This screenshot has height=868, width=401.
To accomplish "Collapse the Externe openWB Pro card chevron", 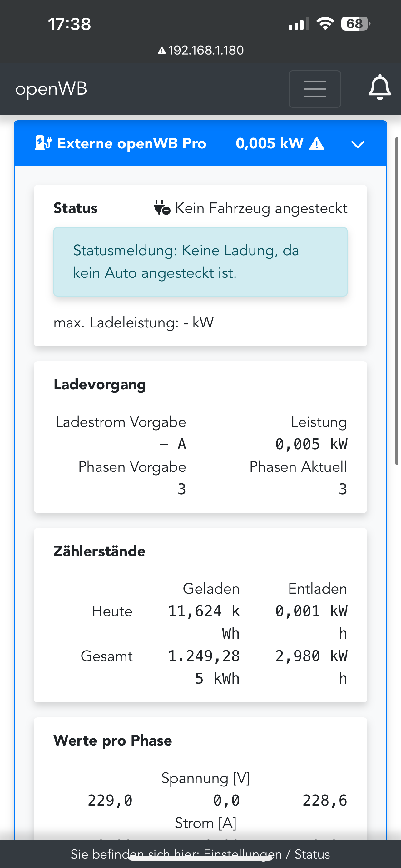I will pyautogui.click(x=358, y=145).
